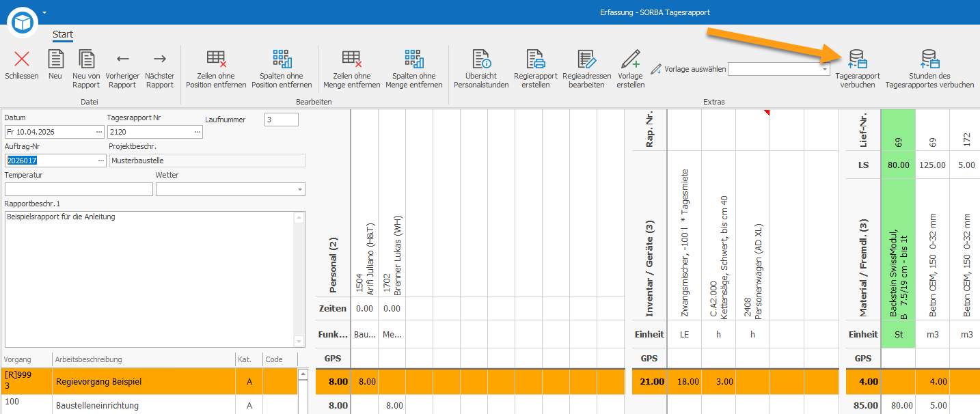This screenshot has width=980, height=414.
Task: Select the Baustelleneinrichtung row
Action: 150,405
